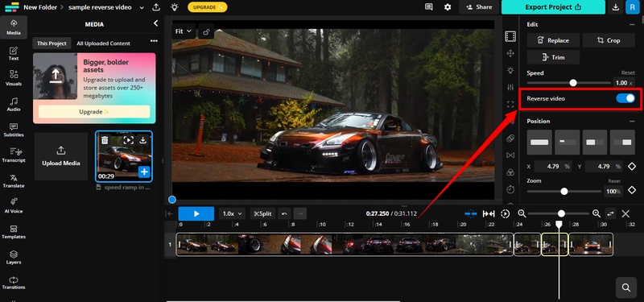Screen dimensions: 644x302
Task: Select the bow-tie icon in the tool strip
Action: click(x=510, y=155)
